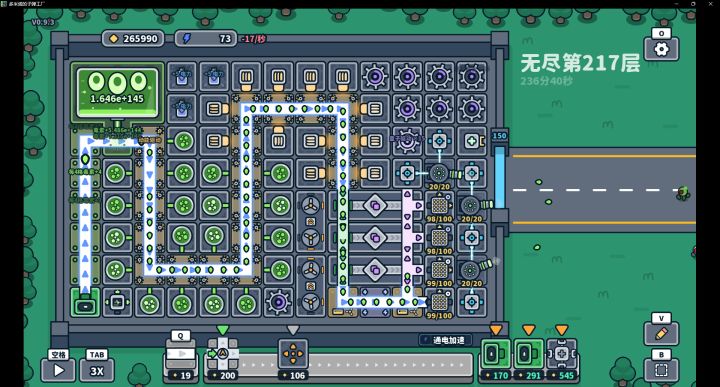Click the red -17/秒 energy rate
Viewport: 720px width, 387px height.
click(254, 39)
